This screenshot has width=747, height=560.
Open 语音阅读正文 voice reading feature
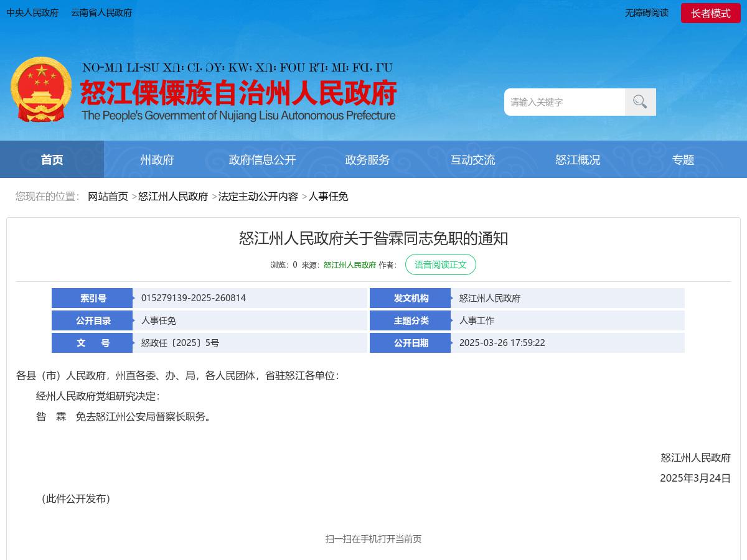coord(441,264)
